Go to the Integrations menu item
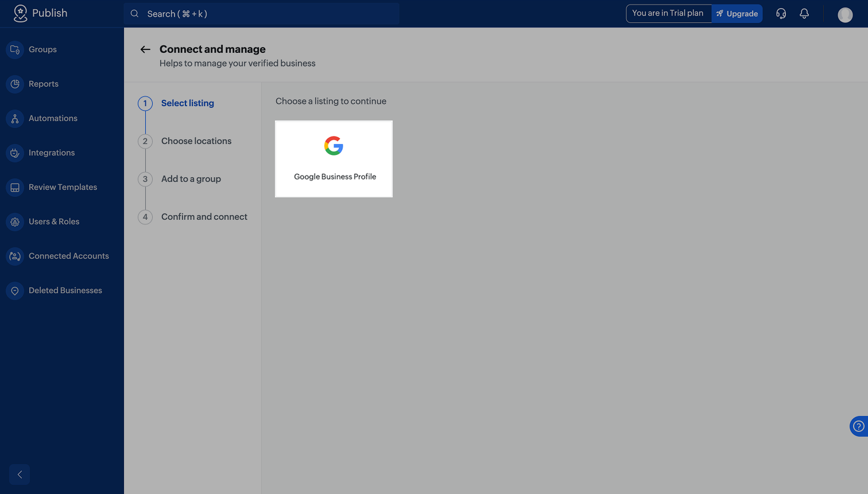This screenshot has height=494, width=868. [52, 153]
